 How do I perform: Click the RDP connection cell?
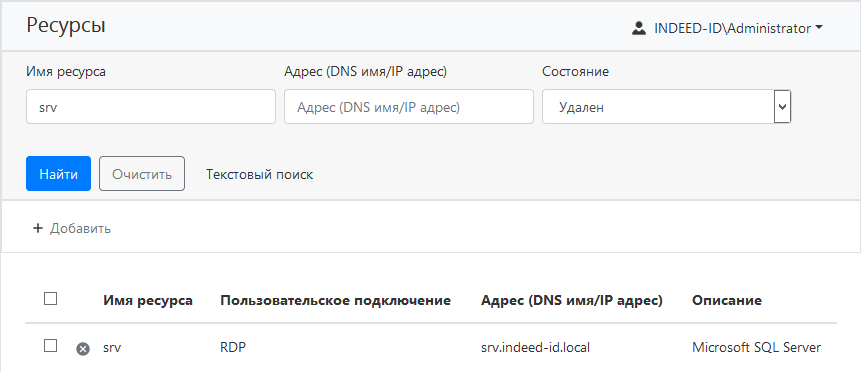pos(231,347)
